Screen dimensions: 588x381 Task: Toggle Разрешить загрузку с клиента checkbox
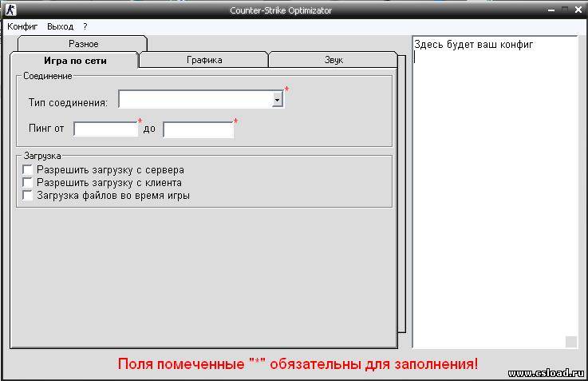point(28,183)
